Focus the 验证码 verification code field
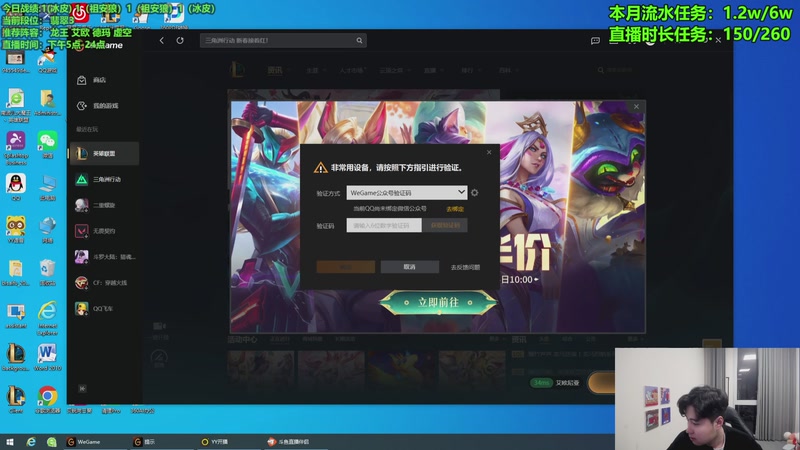The height and width of the screenshot is (450, 800). 384,225
